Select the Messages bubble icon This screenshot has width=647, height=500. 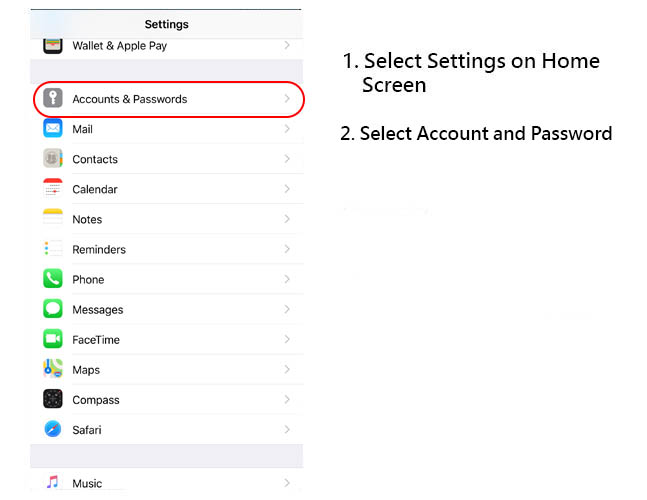click(53, 309)
